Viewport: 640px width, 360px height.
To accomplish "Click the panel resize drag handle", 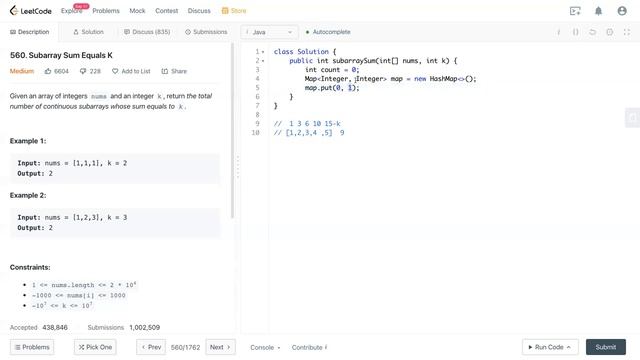I will point(238,167).
